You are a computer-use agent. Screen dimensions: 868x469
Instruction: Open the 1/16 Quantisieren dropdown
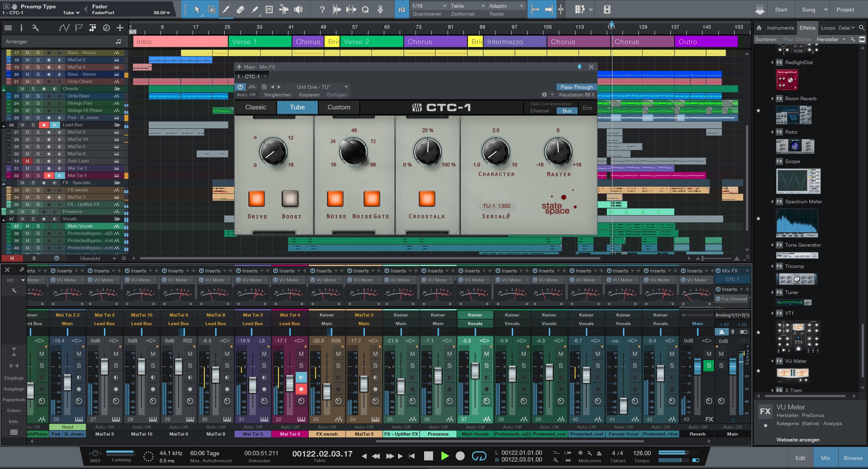click(429, 6)
